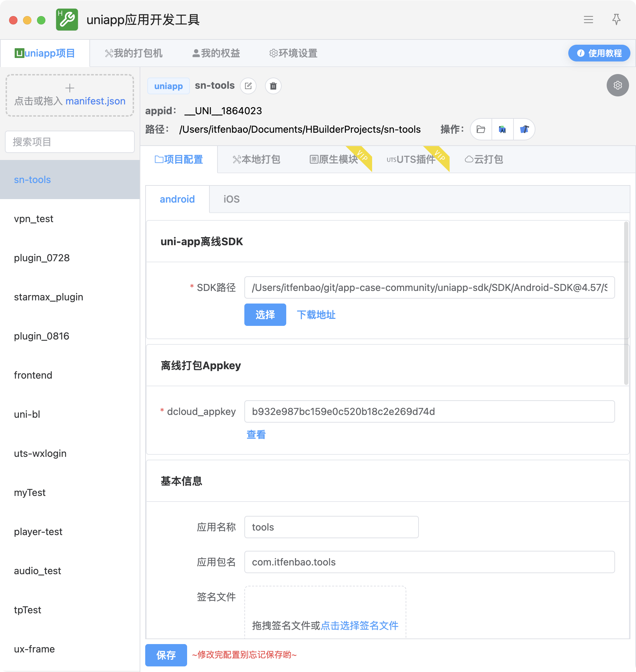636x672 pixels.
Task: Open the 本地打包 tab
Action: (257, 159)
